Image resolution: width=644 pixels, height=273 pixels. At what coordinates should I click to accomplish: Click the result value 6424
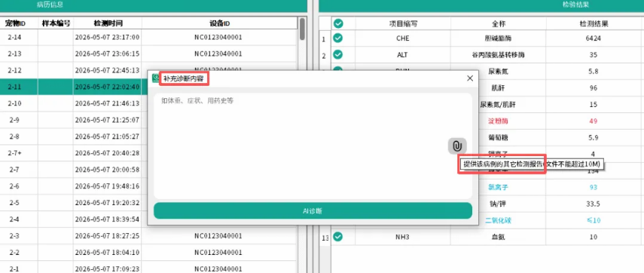pos(593,38)
